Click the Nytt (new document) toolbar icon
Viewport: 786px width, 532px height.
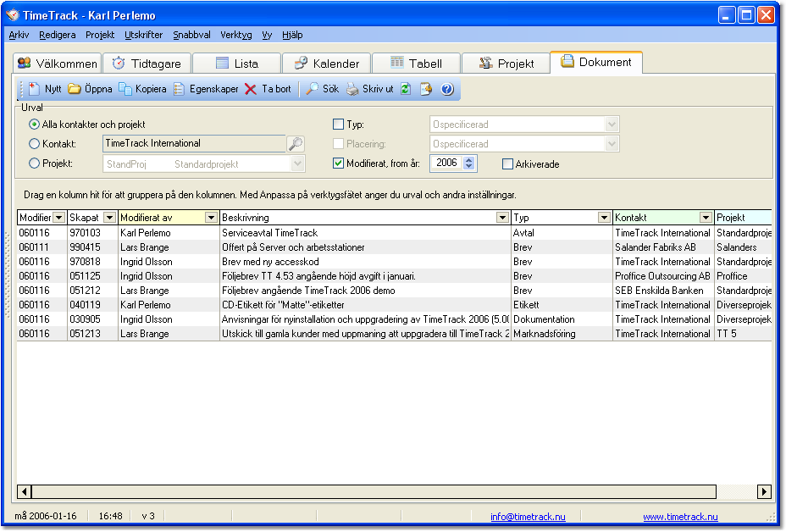pos(34,89)
